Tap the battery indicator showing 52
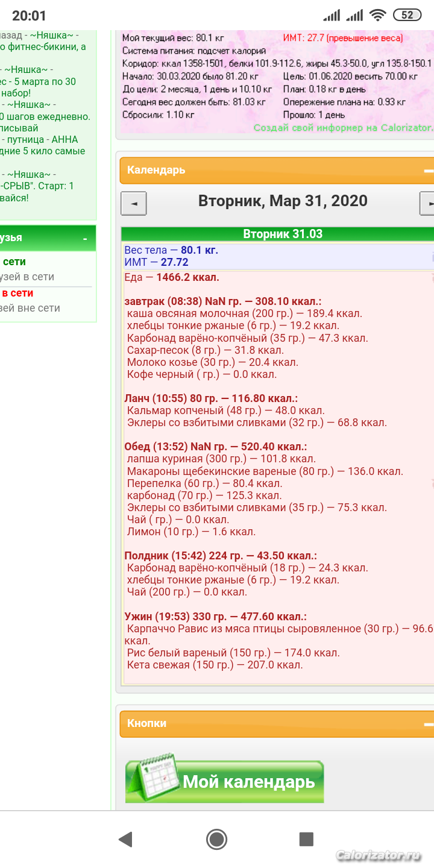 tap(407, 16)
